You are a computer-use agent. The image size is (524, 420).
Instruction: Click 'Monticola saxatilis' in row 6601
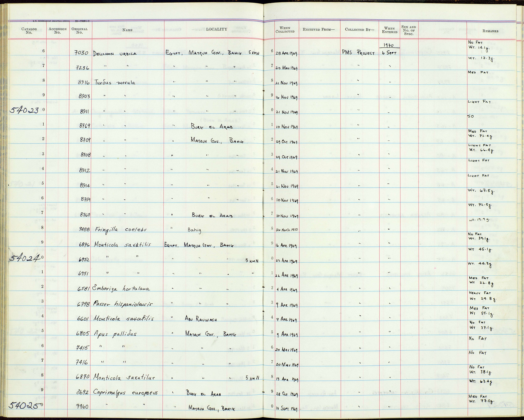tap(124, 319)
